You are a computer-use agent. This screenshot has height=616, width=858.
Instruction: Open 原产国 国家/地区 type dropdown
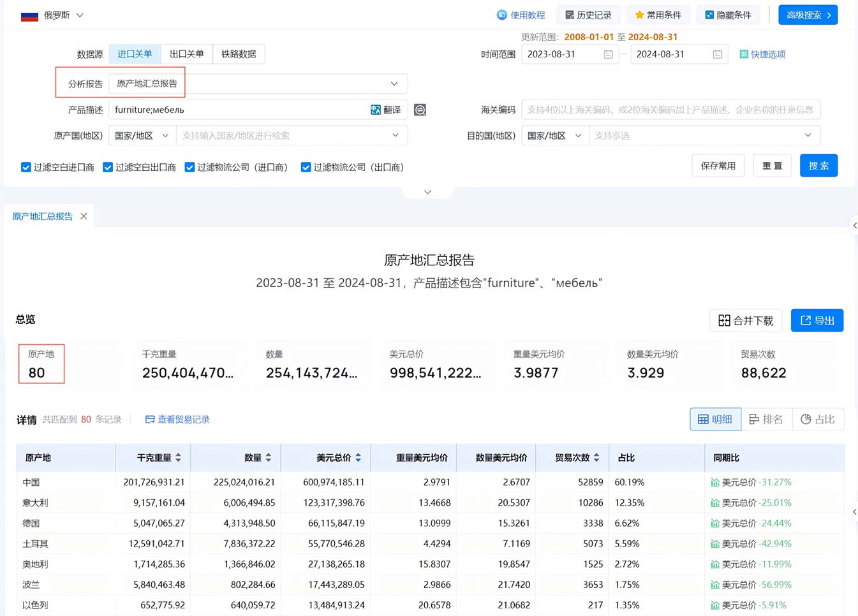pyautogui.click(x=142, y=136)
